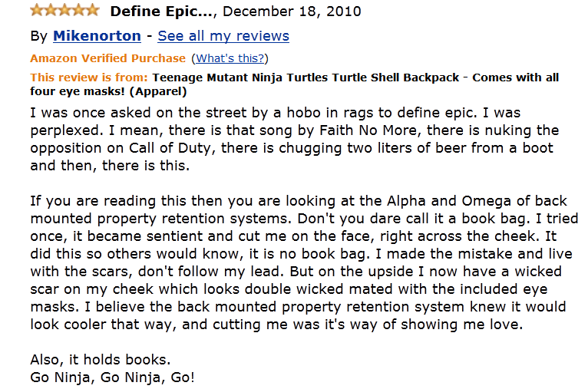Screen dimensions: 588x389
Task: Click the 'What's this?' link
Action: [x=230, y=58]
